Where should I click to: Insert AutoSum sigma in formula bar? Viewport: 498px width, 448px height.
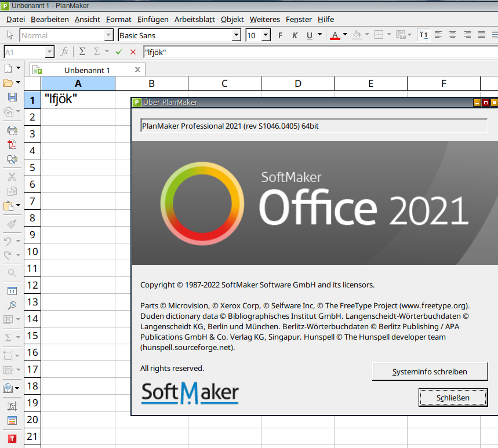pyautogui.click(x=82, y=52)
